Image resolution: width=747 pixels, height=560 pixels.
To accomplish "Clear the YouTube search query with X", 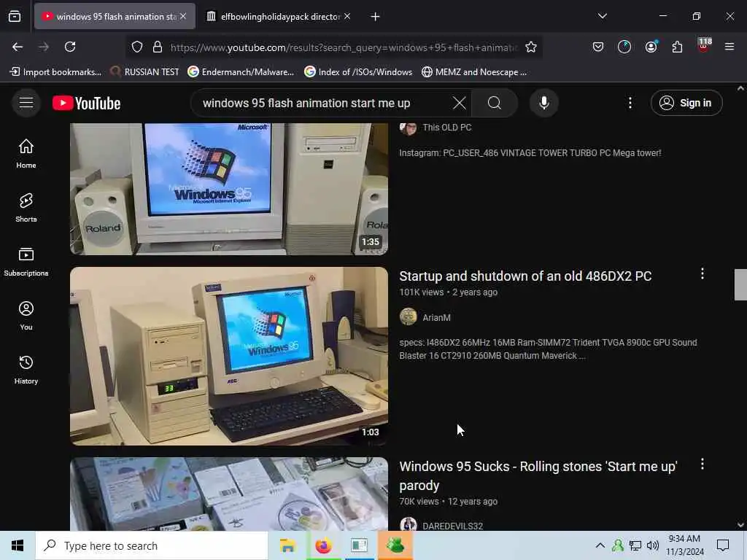I will 460,103.
